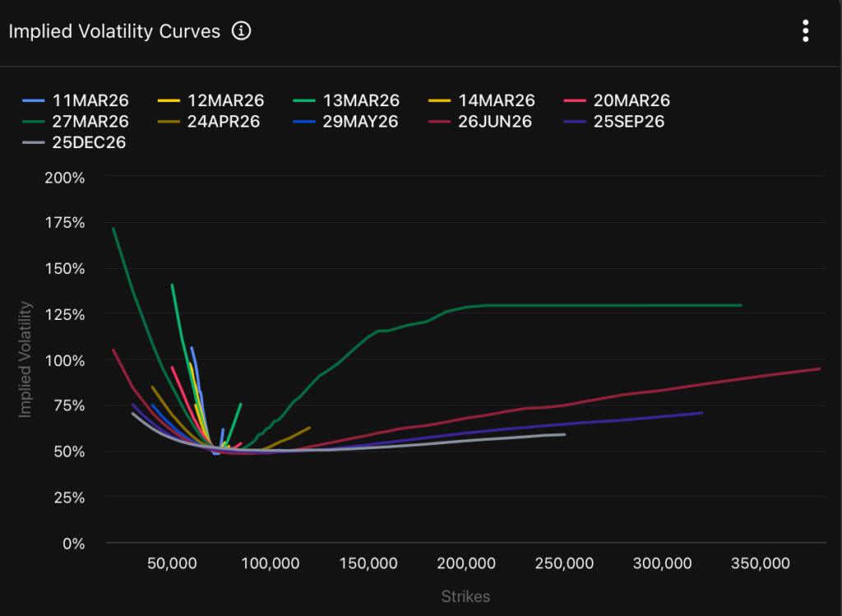The width and height of the screenshot is (842, 616).
Task: Click the Implied Volatility Curves title
Action: point(113,31)
